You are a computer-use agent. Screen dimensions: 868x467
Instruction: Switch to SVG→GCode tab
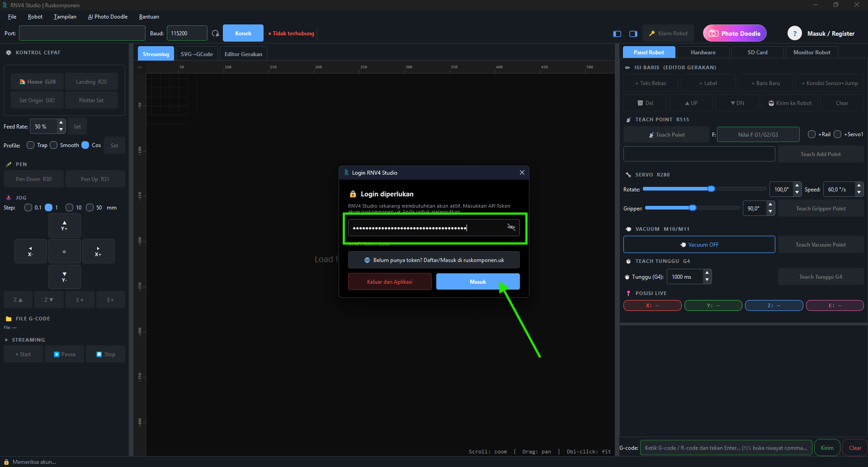[197, 54]
